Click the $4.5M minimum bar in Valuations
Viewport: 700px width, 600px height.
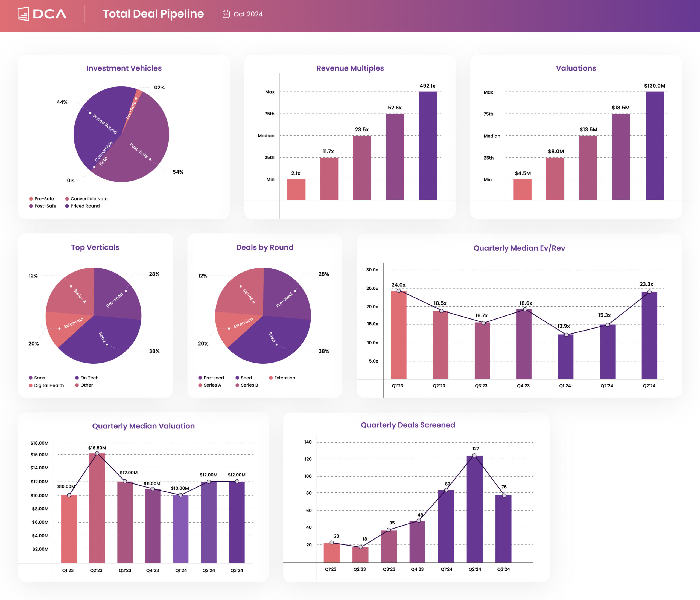(522, 190)
